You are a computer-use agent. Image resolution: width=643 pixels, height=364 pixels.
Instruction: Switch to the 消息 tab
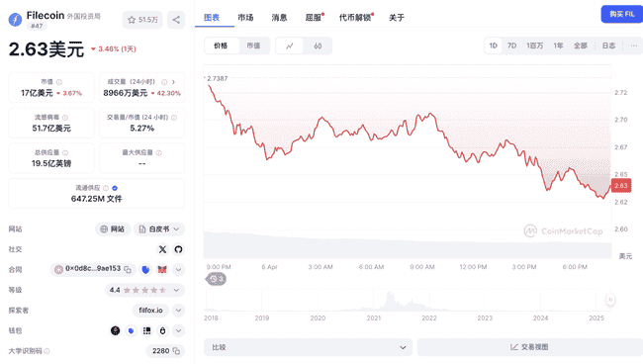[x=279, y=18]
